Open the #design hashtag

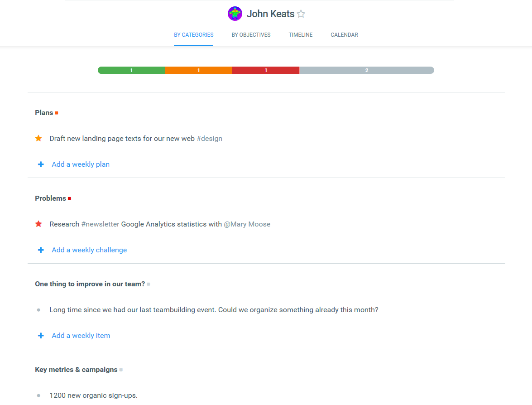pos(209,139)
